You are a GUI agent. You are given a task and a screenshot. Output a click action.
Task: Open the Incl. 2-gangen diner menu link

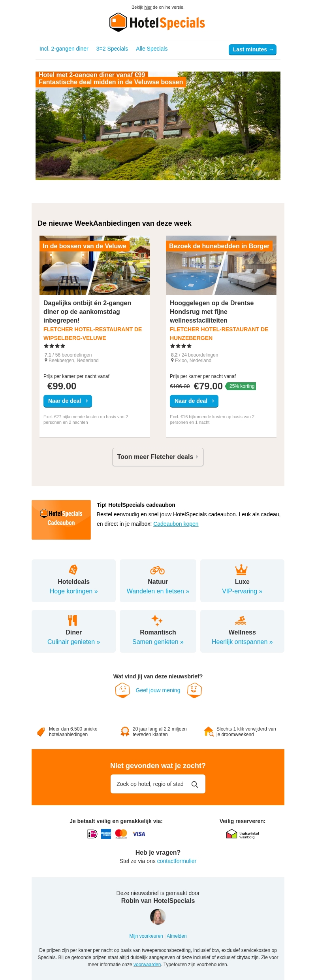64,49
